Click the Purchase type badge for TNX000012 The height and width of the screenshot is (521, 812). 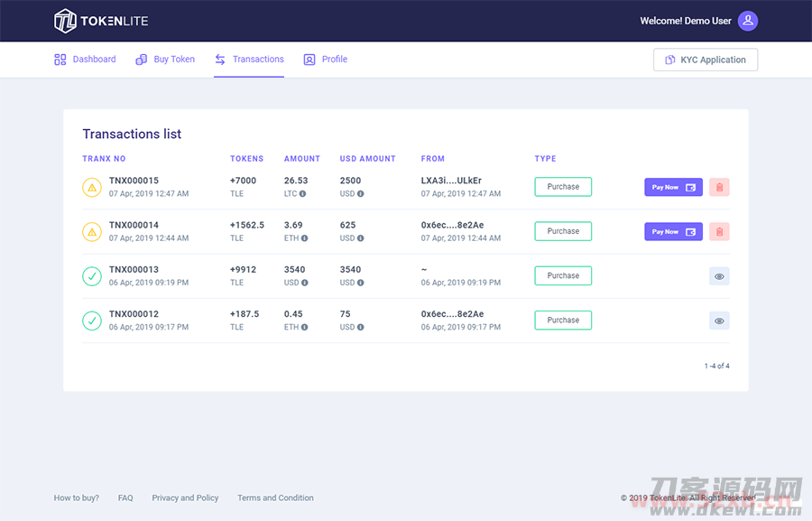click(x=563, y=321)
